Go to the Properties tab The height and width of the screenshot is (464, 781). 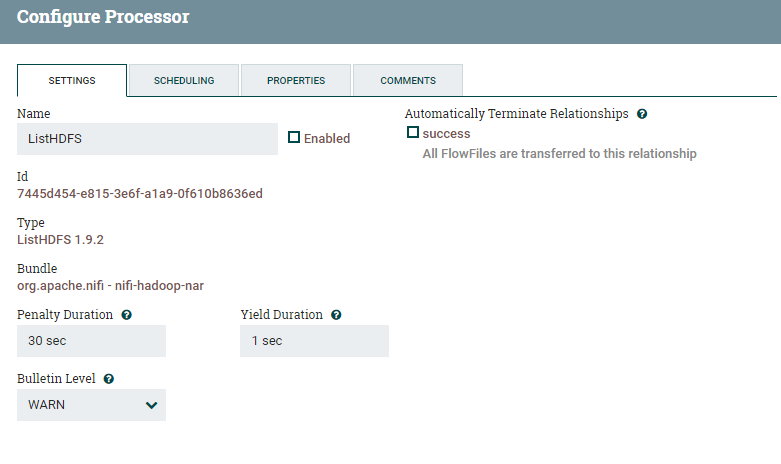tap(296, 81)
